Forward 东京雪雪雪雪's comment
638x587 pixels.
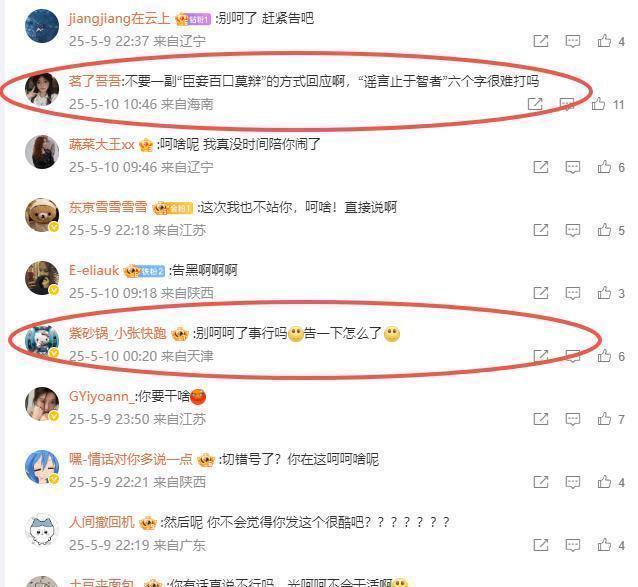click(541, 230)
